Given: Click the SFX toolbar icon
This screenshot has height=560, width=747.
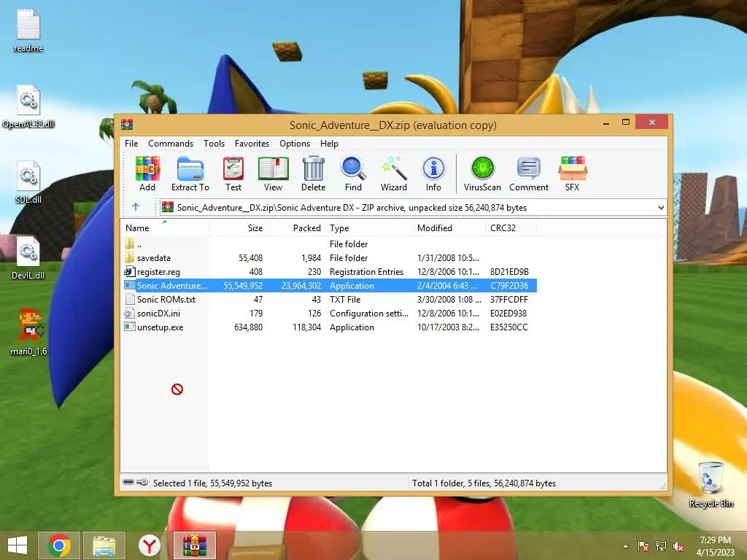Looking at the screenshot, I should (x=572, y=174).
